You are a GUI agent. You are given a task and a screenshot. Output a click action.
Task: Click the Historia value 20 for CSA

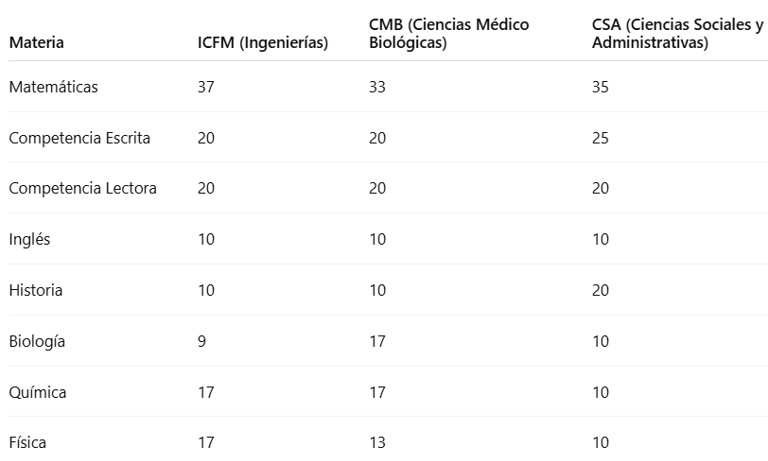tap(600, 291)
